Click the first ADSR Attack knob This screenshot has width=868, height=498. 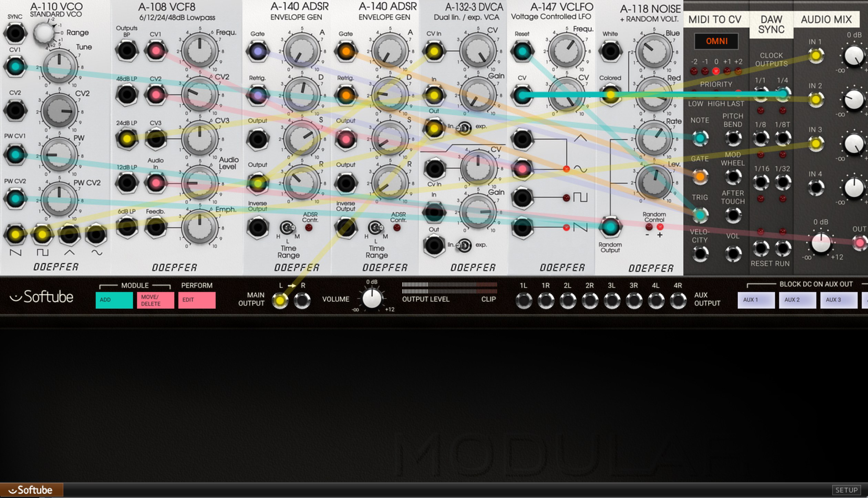[302, 51]
